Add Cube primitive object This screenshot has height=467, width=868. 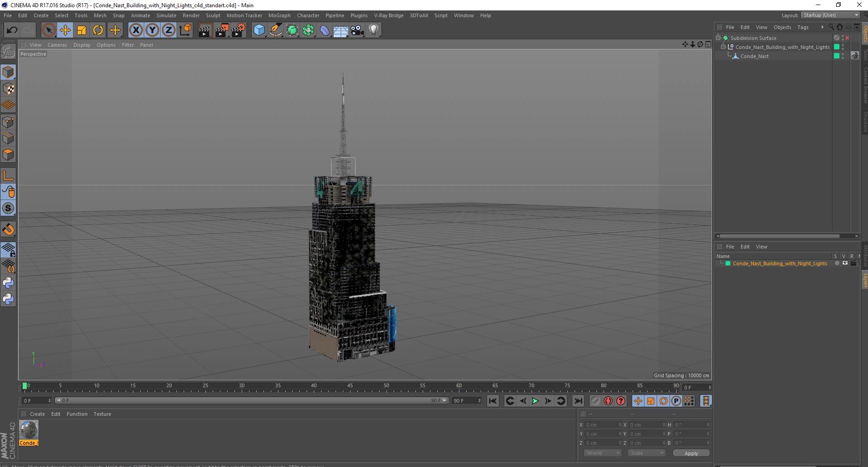259,30
